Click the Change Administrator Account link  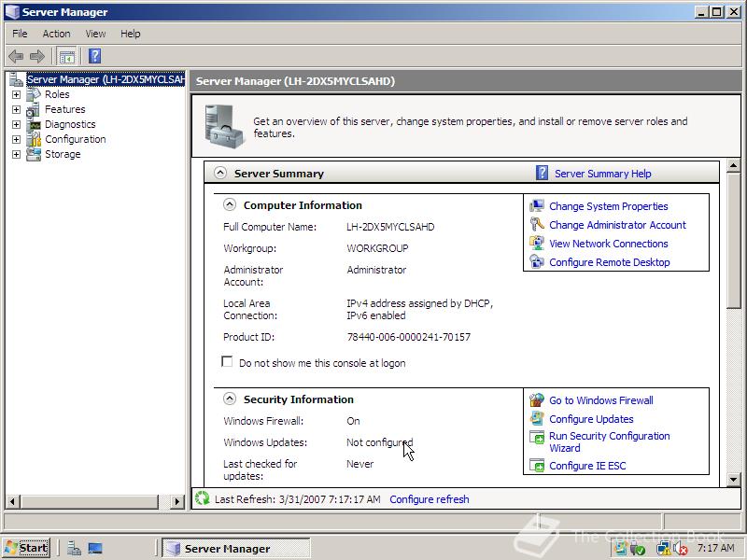[x=617, y=225]
